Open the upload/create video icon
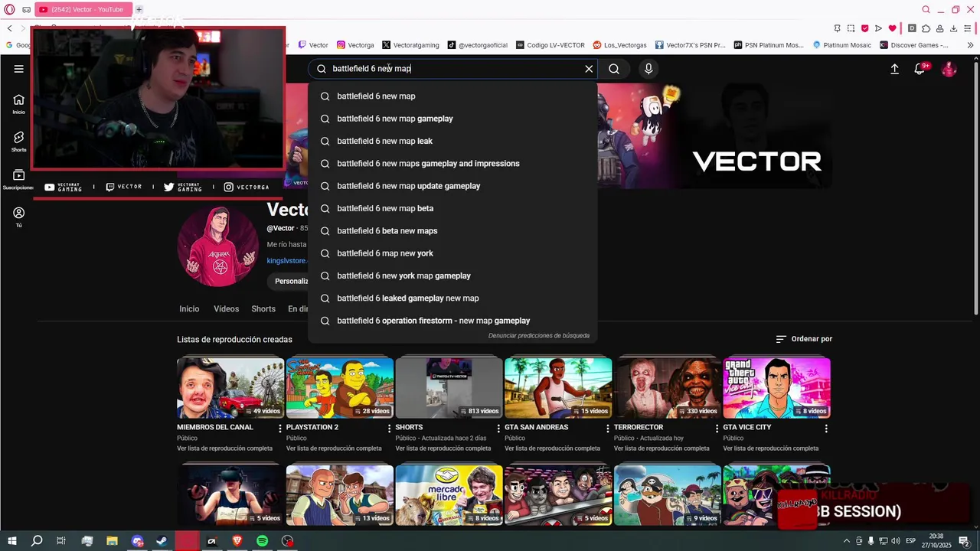 [894, 69]
